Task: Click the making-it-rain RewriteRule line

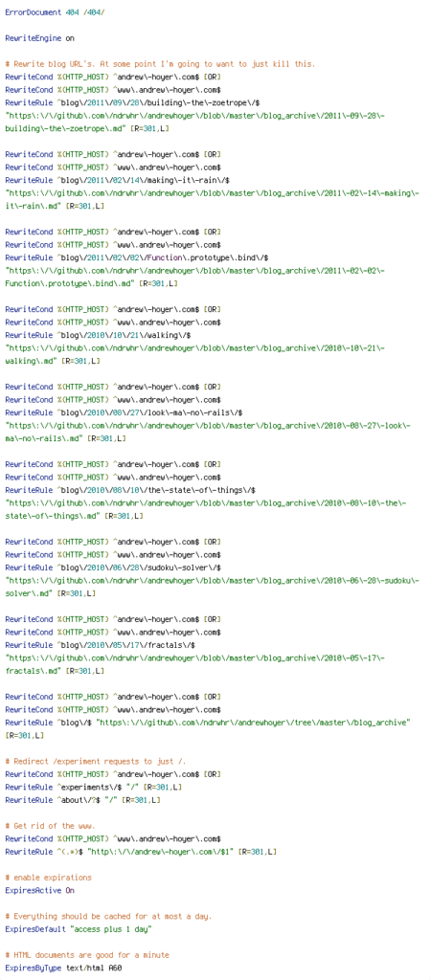Action: [118, 181]
